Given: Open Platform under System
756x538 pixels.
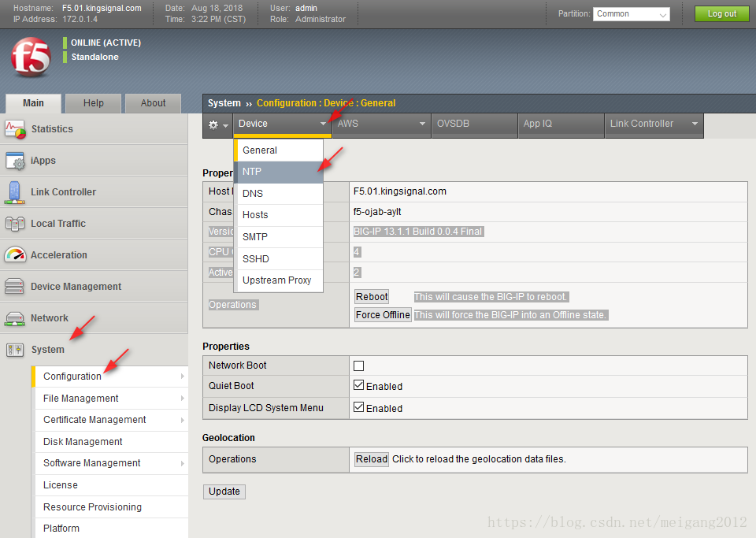Looking at the screenshot, I should coord(111,529).
